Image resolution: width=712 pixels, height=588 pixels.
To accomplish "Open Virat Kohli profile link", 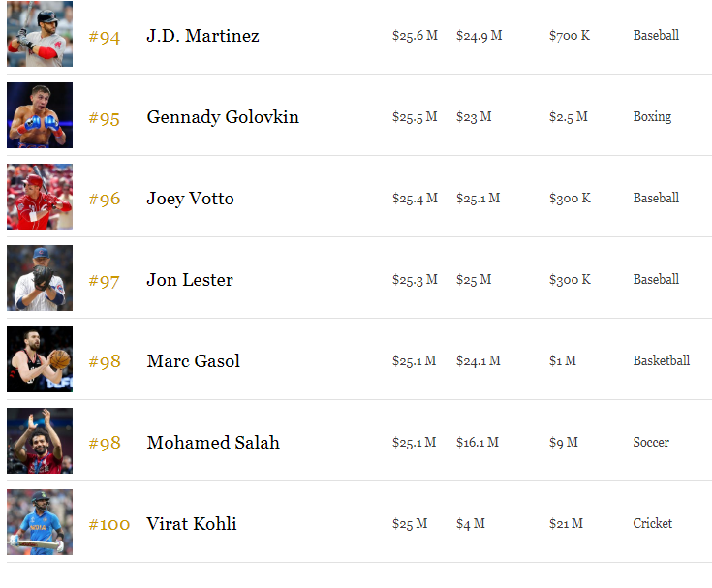I will coord(191,523).
